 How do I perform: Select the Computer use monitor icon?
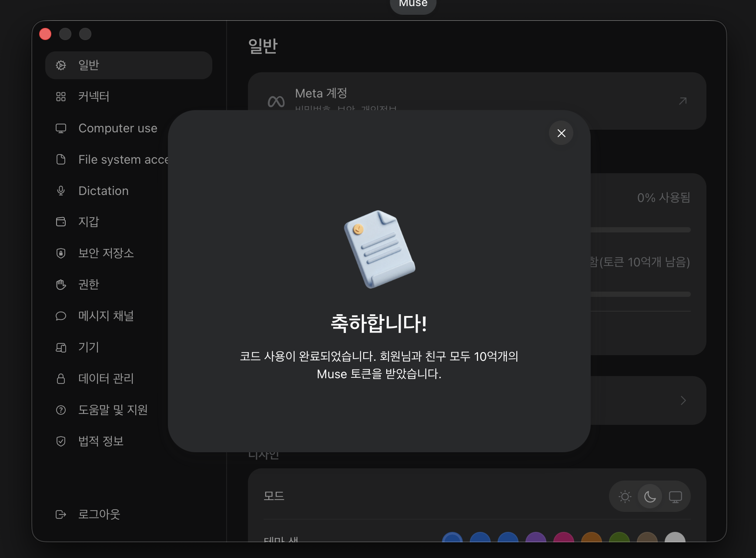click(x=61, y=128)
